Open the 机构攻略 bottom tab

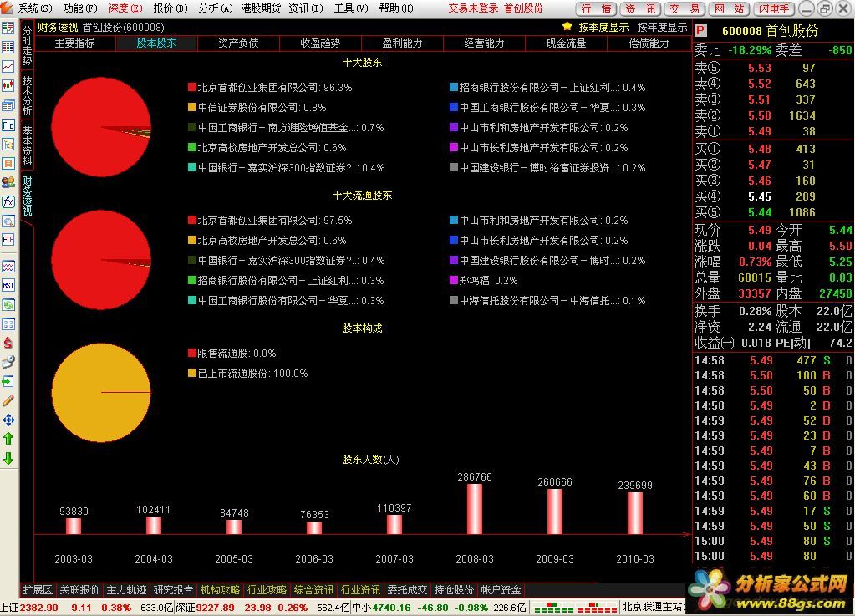click(221, 590)
